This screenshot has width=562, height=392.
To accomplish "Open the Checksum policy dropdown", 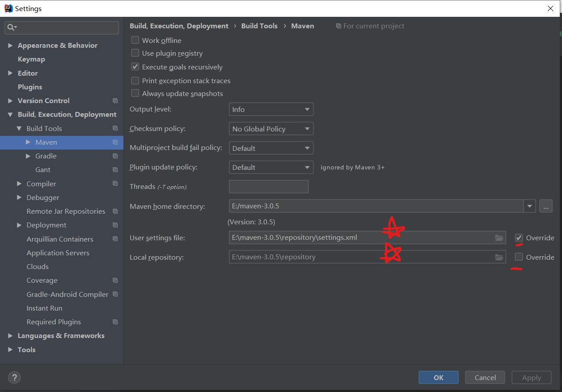I will [271, 129].
